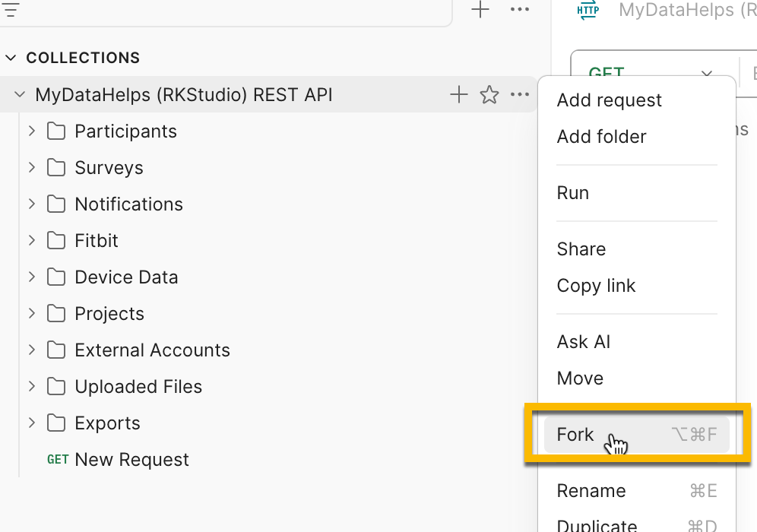The image size is (757, 532).
Task: Expand the External Accounts folder
Action: 32,350
